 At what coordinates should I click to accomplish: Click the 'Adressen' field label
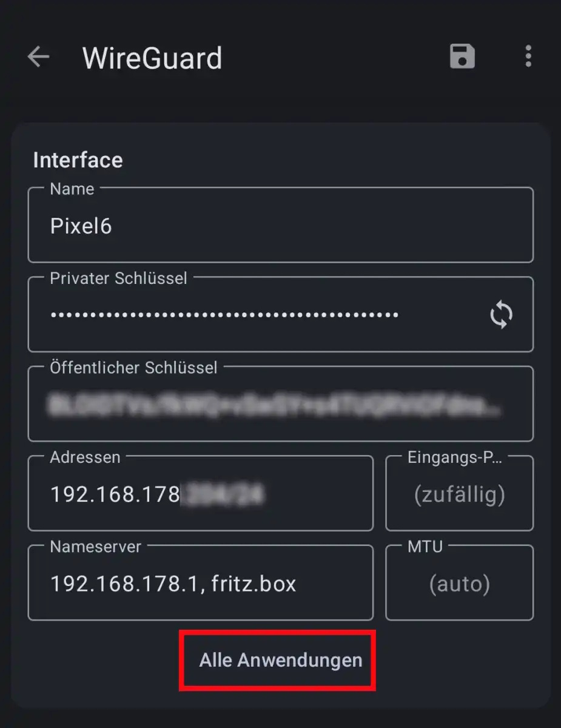85,457
